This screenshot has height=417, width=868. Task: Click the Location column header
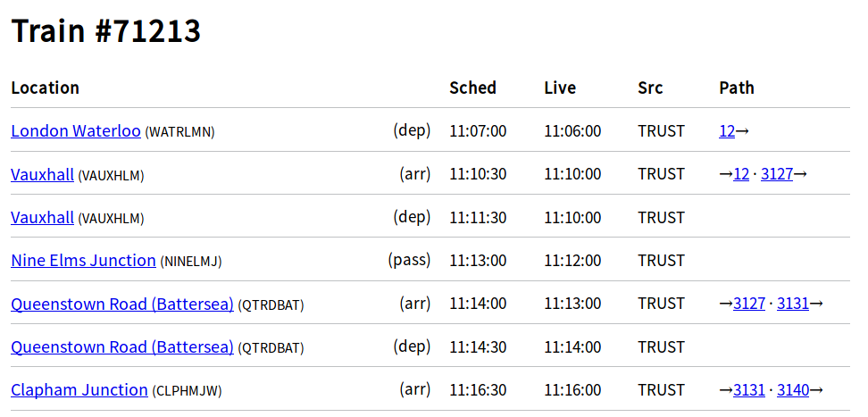click(46, 88)
